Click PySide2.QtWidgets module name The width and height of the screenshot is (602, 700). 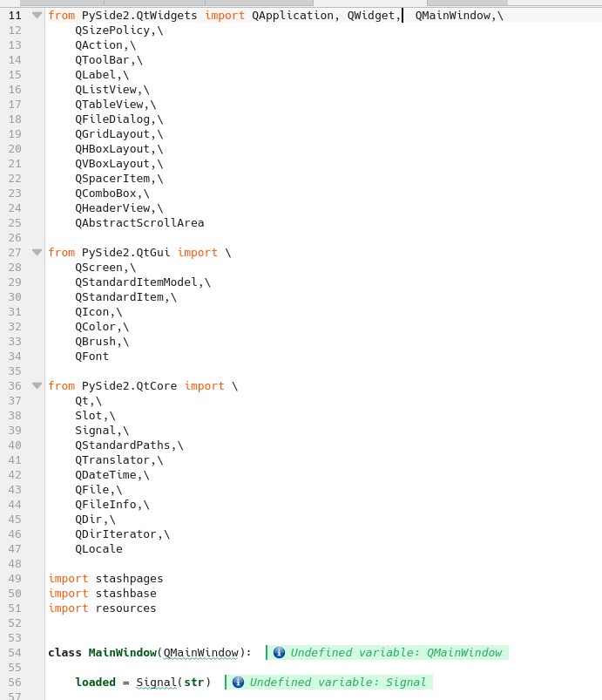coord(139,16)
